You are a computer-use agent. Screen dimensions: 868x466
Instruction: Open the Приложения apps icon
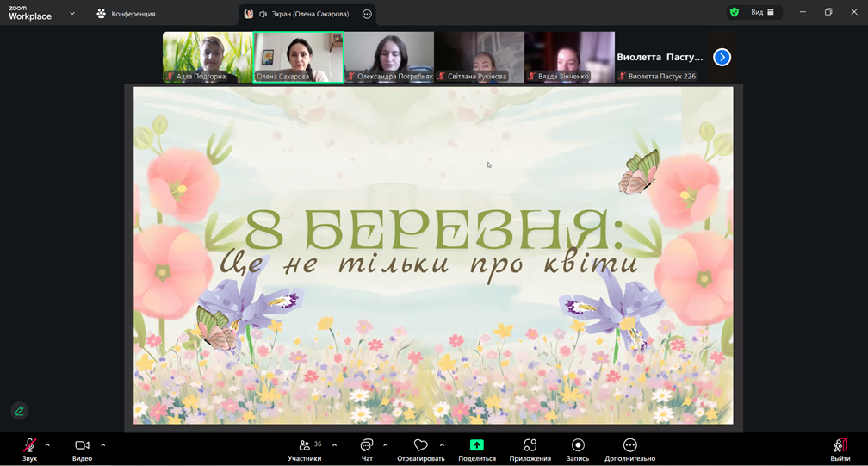tap(530, 445)
